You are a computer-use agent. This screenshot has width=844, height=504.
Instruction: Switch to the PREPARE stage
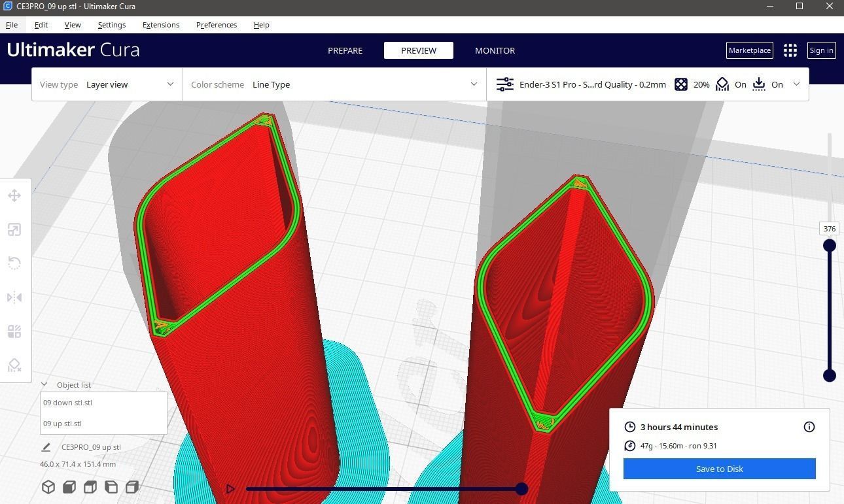click(x=345, y=50)
